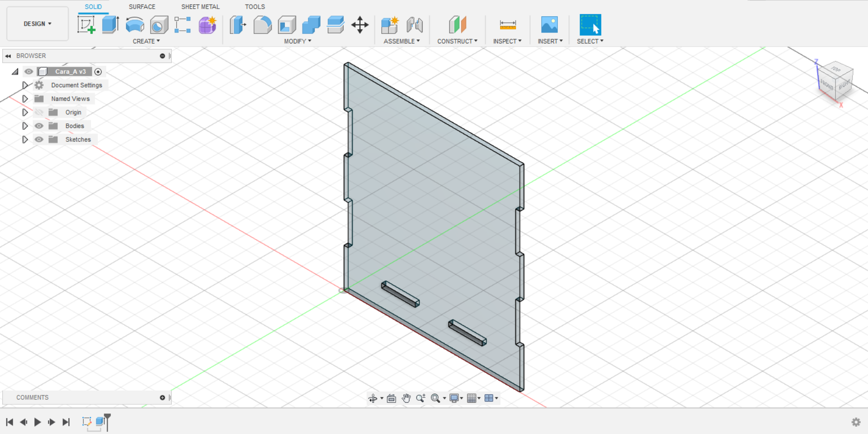This screenshot has width=868, height=434.
Task: Switch to the TOOLS tab
Action: (x=255, y=7)
